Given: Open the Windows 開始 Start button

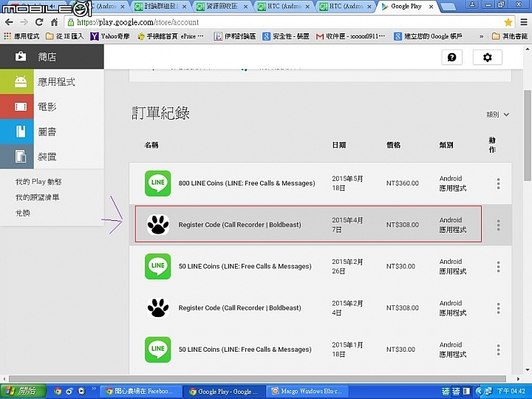Looking at the screenshot, I should click(23, 391).
